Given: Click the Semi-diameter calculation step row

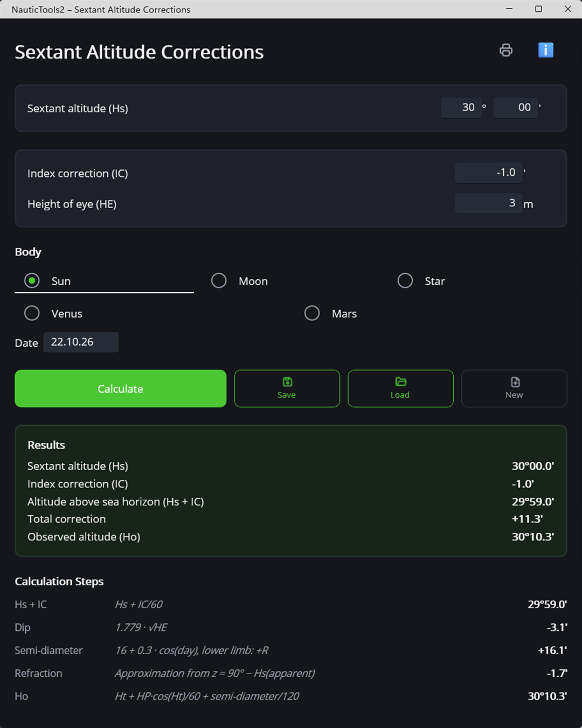Looking at the screenshot, I should click(290, 650).
